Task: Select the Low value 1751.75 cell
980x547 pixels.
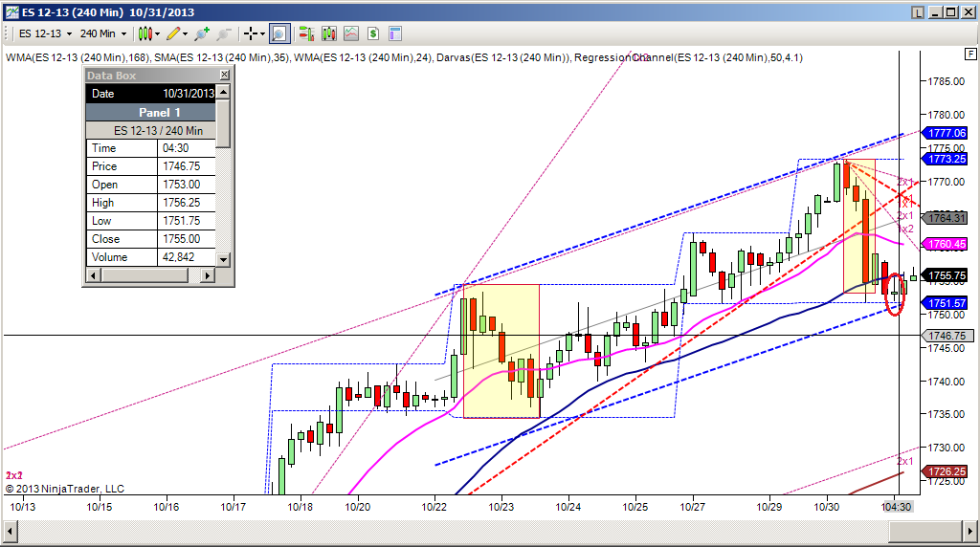Action: [187, 220]
